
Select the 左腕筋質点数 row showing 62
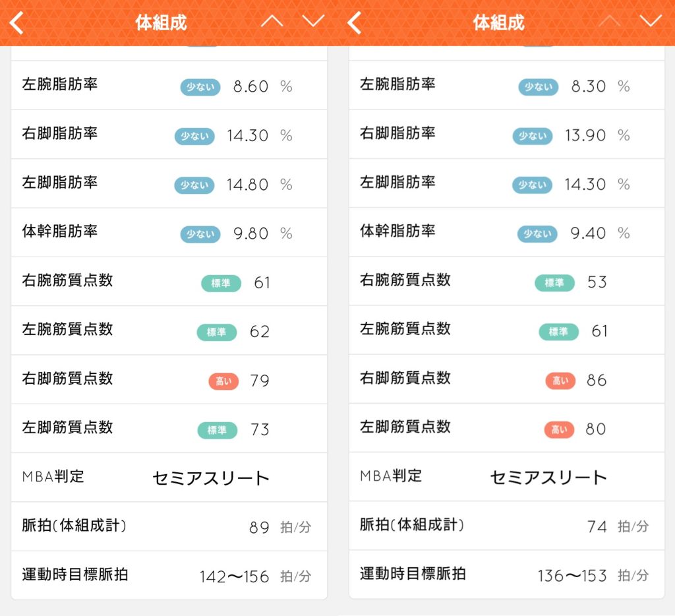(x=169, y=331)
